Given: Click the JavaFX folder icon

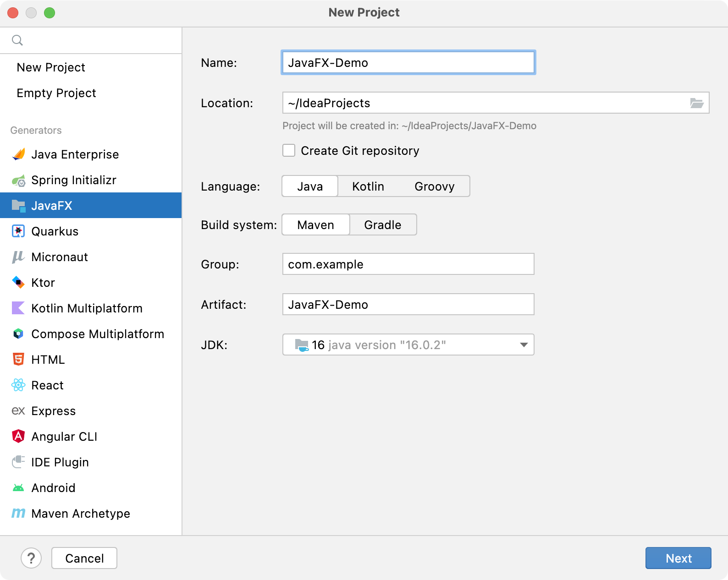Looking at the screenshot, I should tap(18, 206).
